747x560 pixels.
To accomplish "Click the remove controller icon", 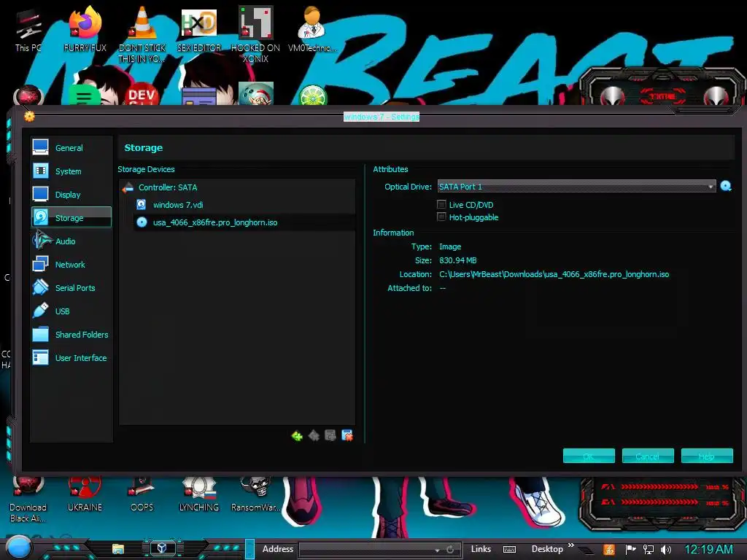I will (x=314, y=436).
